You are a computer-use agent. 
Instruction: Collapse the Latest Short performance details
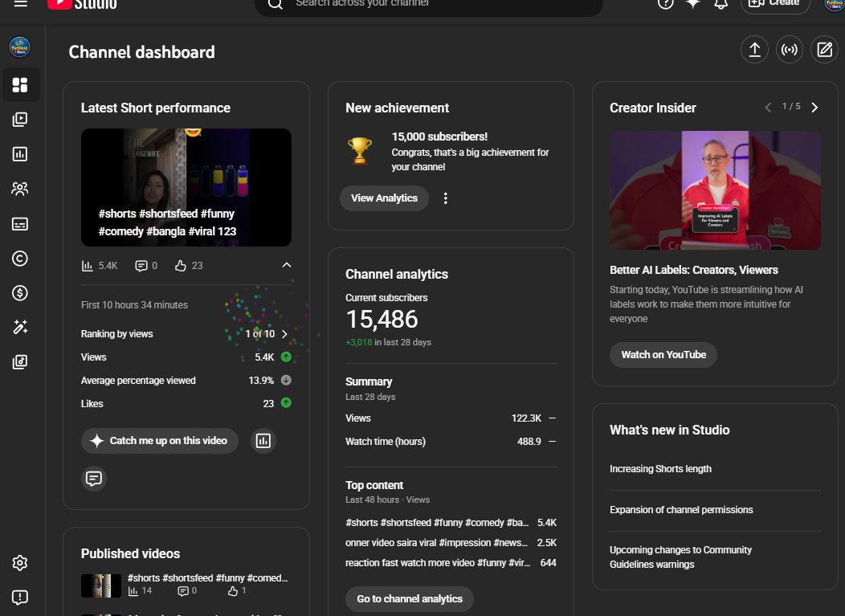tap(287, 265)
